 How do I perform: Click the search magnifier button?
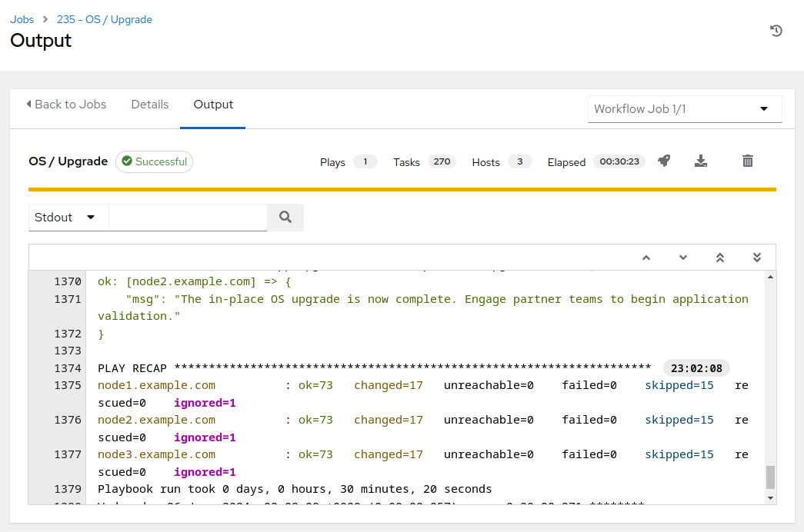285,218
